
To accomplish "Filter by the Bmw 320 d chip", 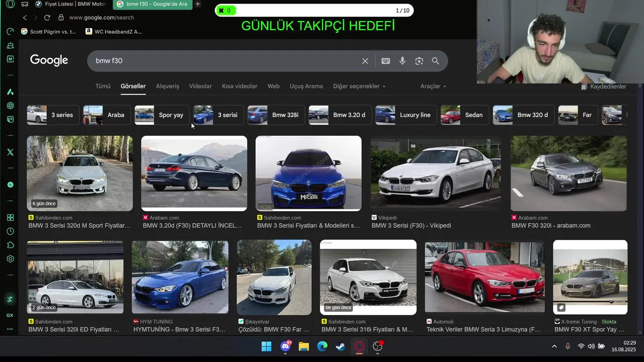I will (x=523, y=115).
